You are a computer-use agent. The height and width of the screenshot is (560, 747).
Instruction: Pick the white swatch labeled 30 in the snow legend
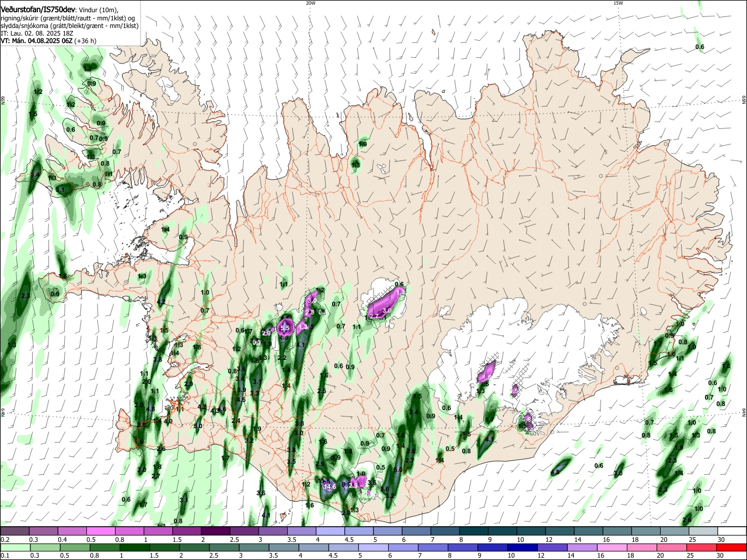(731, 531)
